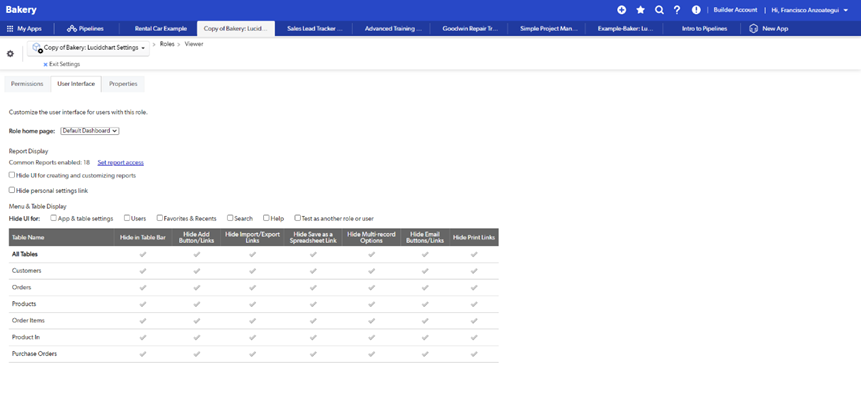Toggle Hide Import/Export Links for Orders
861x396 pixels.
click(253, 287)
